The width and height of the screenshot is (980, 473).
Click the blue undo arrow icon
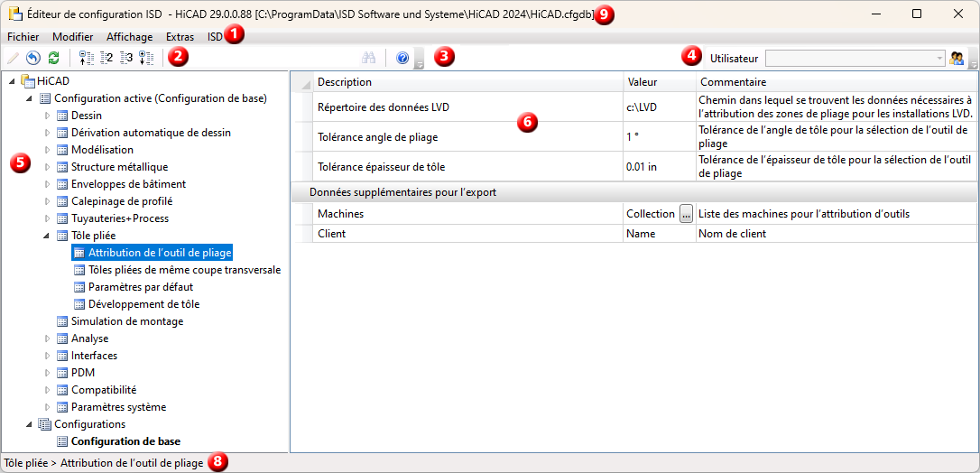pyautogui.click(x=33, y=58)
